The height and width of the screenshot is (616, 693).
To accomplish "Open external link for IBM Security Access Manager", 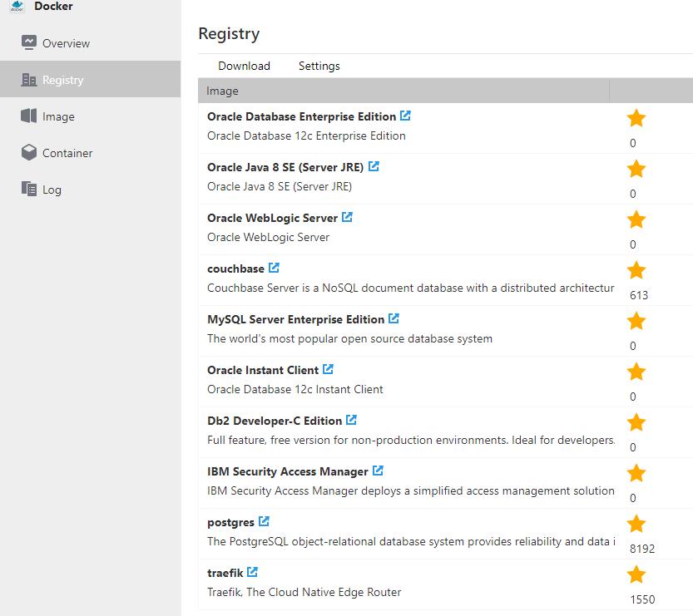I will (378, 471).
